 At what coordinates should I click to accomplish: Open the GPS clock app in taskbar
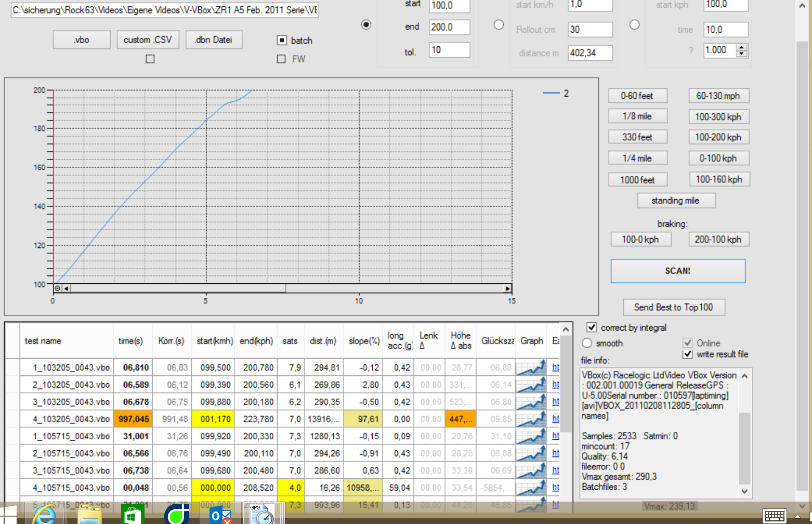pos(263,515)
